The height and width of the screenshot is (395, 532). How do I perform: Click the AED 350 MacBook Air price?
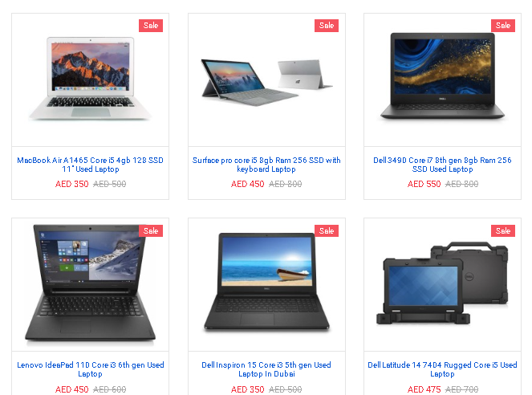71,185
